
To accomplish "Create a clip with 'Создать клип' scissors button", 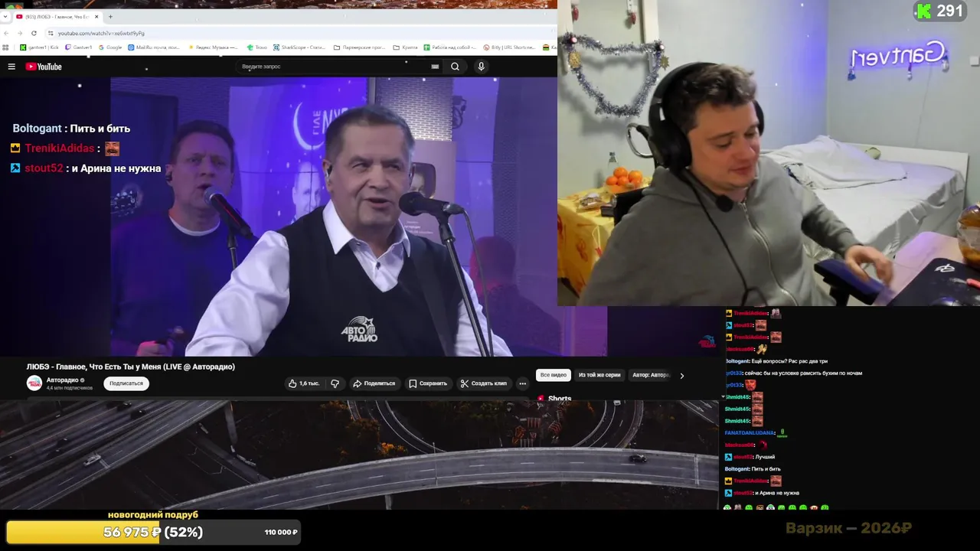I will (484, 383).
